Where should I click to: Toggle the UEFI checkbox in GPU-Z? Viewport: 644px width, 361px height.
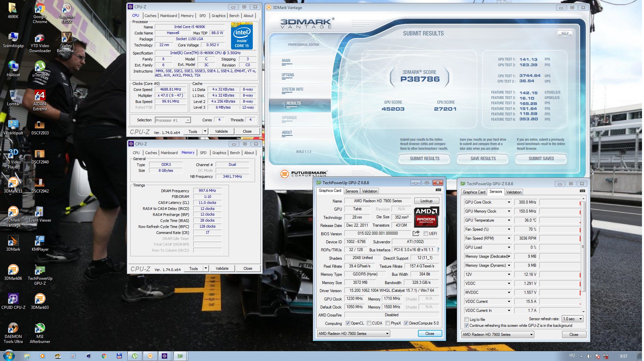point(426,234)
